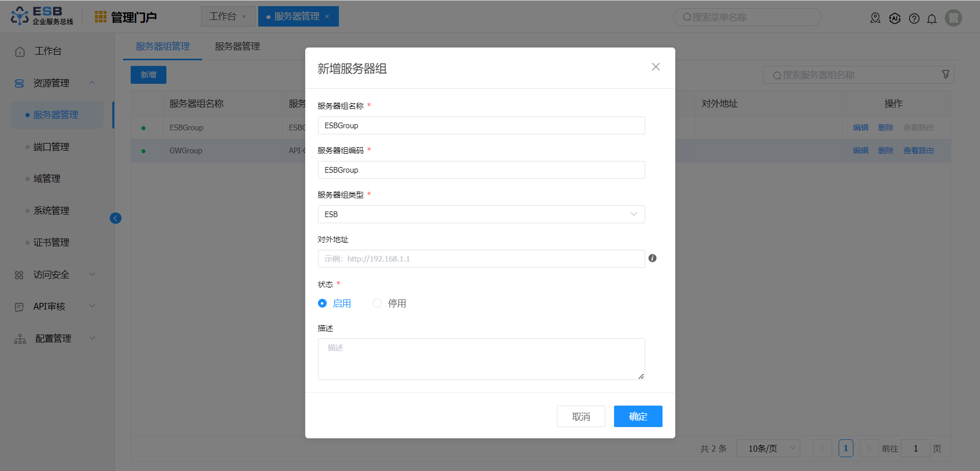
Task: Open the 10条/页 page size dropdown
Action: [771, 449]
